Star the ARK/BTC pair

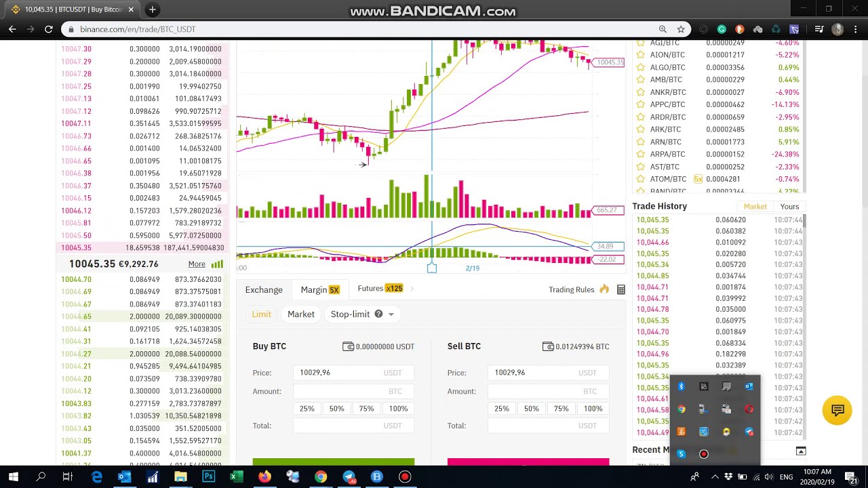coord(640,129)
